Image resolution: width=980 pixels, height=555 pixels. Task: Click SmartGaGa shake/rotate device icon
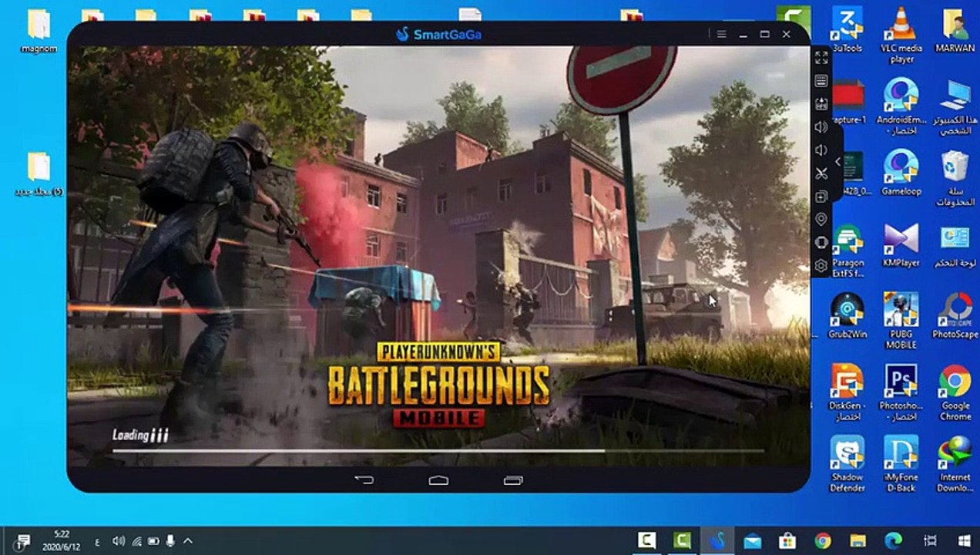(821, 243)
